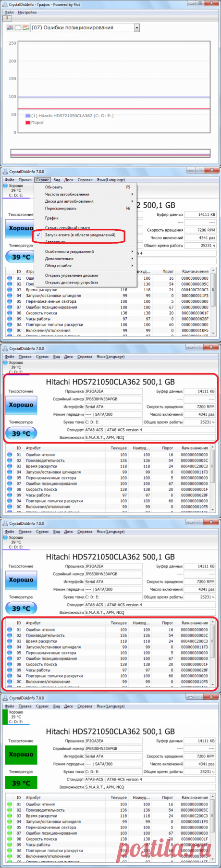
Task: Click green 39 °C temperature button in fifth window
Action: tap(21, 783)
